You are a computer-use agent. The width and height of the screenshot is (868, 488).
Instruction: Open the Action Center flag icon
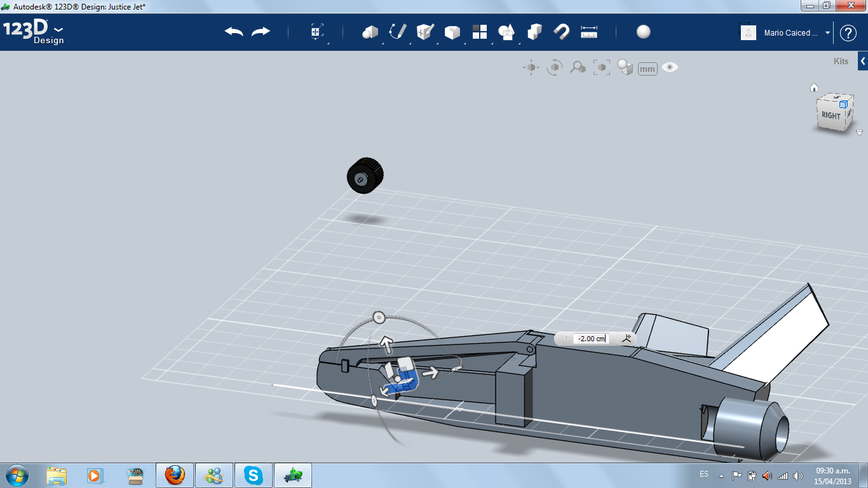pyautogui.click(x=737, y=475)
